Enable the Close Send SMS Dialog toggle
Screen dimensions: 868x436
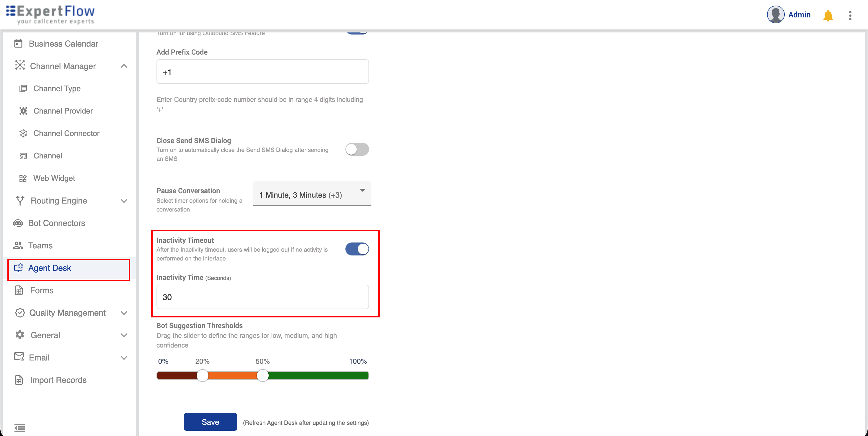pos(357,149)
